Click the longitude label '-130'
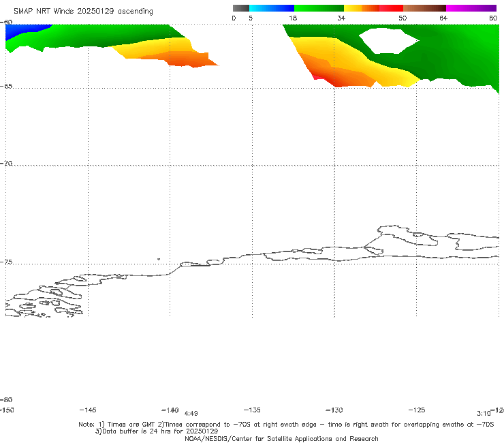Image resolution: width=504 pixels, height=443 pixels. 334,410
